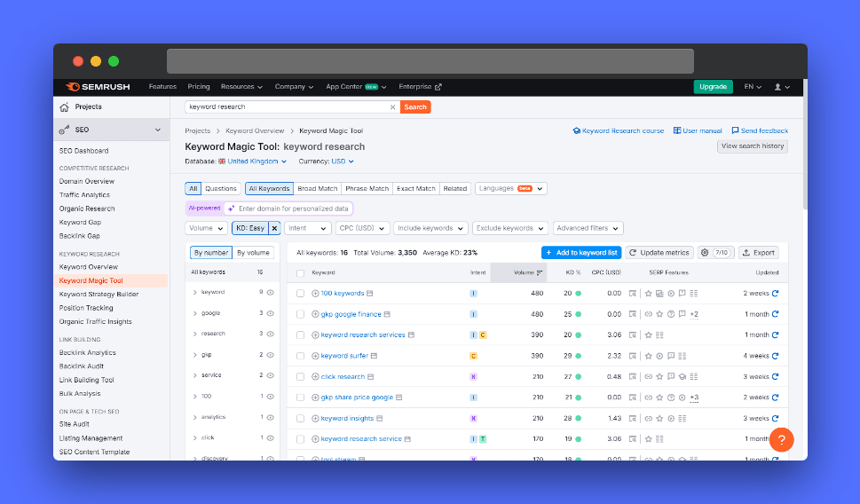Open the CPC (USD) filter dropdown
This screenshot has height=504, width=860.
click(362, 228)
